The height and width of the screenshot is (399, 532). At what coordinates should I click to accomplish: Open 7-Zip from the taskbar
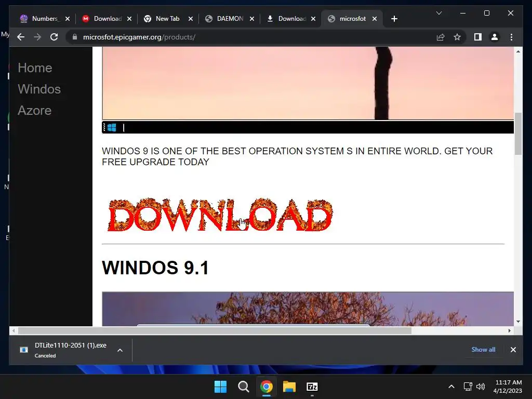click(x=312, y=387)
